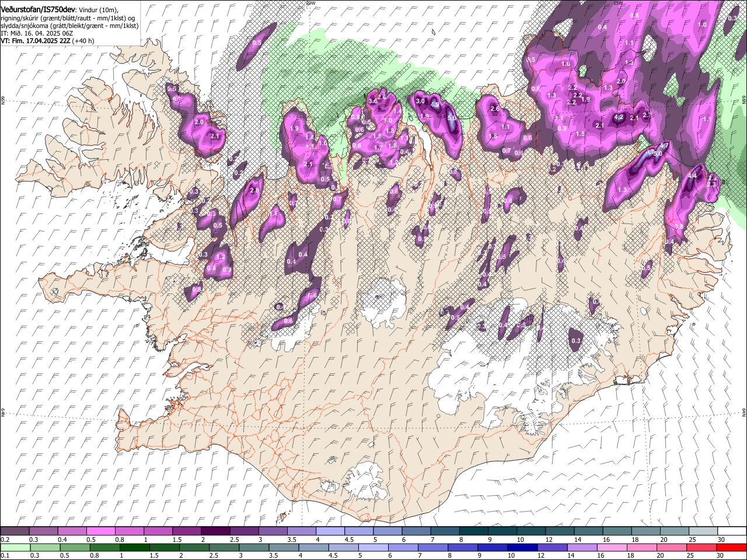Select dark purple upper legend swatch labeled 2

coord(215,531)
